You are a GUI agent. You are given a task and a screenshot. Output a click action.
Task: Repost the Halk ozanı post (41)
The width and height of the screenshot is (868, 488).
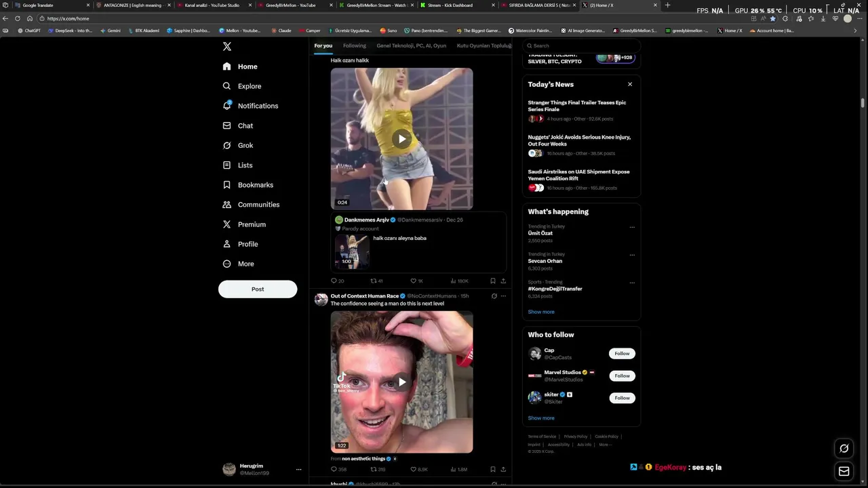(x=376, y=281)
